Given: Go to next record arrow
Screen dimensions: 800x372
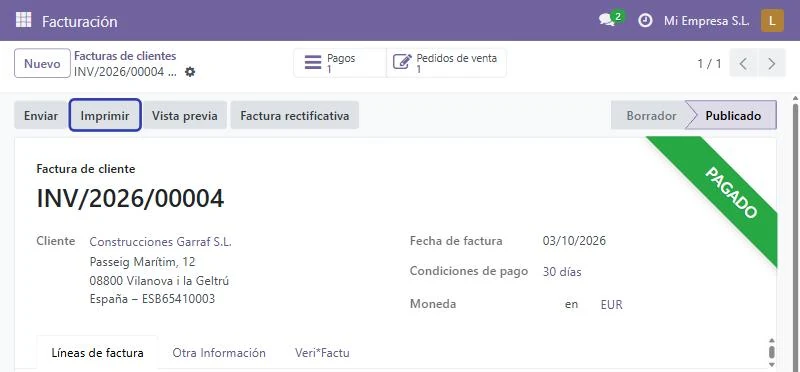Looking at the screenshot, I should tap(772, 63).
